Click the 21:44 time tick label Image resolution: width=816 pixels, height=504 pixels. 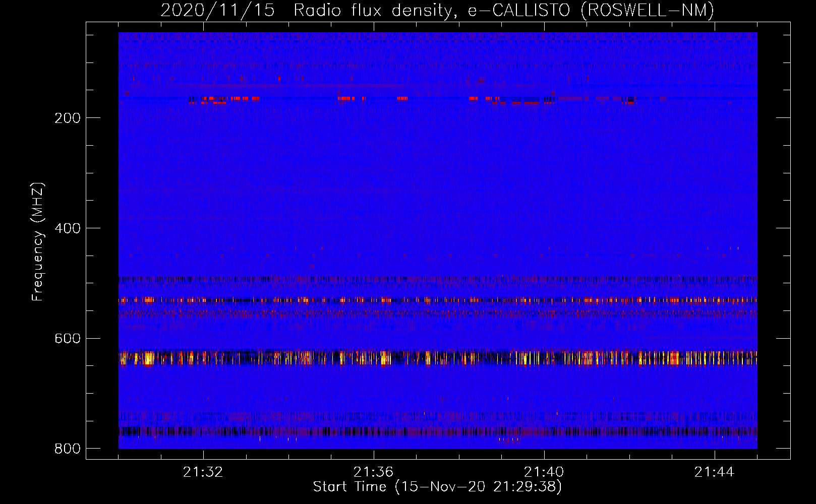tap(714, 472)
